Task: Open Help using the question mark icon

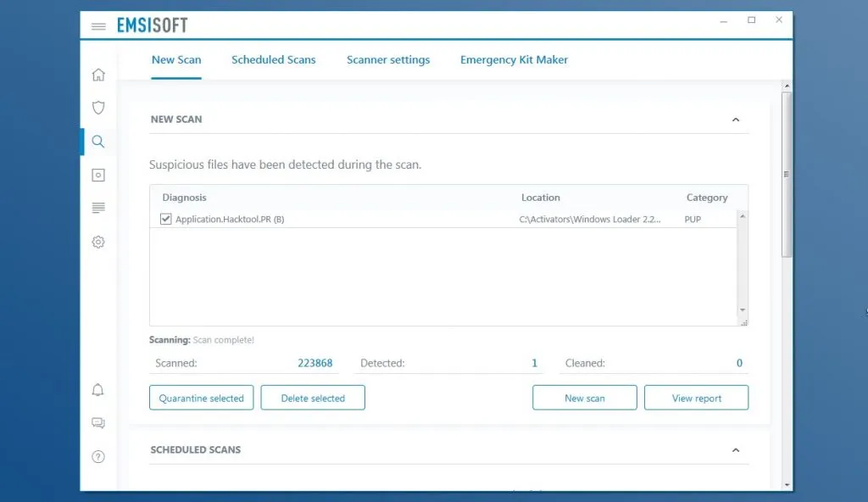Action: point(97,456)
